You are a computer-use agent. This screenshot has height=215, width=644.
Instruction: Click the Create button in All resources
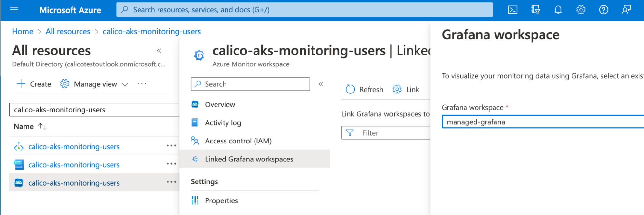click(34, 84)
